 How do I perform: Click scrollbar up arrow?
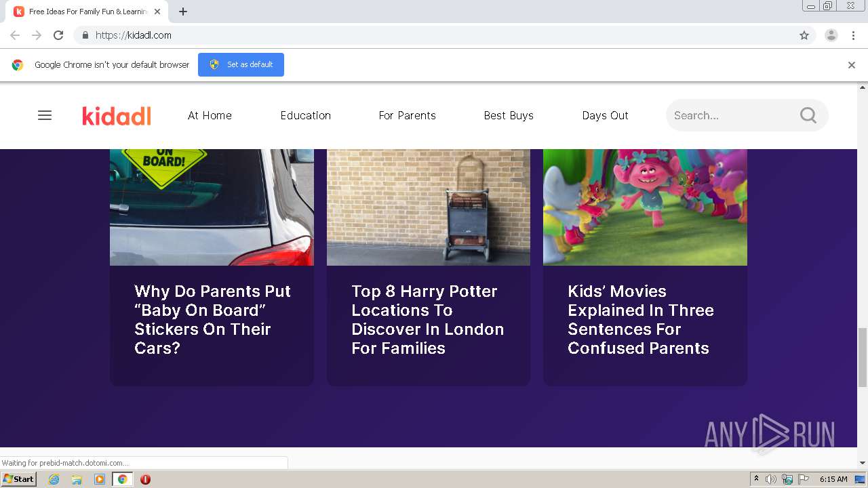coord(863,87)
